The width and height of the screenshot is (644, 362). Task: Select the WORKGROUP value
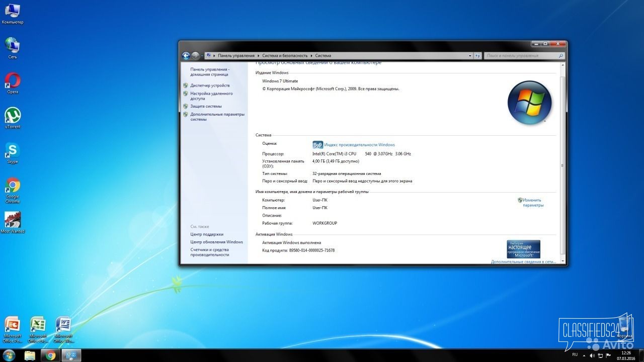point(325,223)
